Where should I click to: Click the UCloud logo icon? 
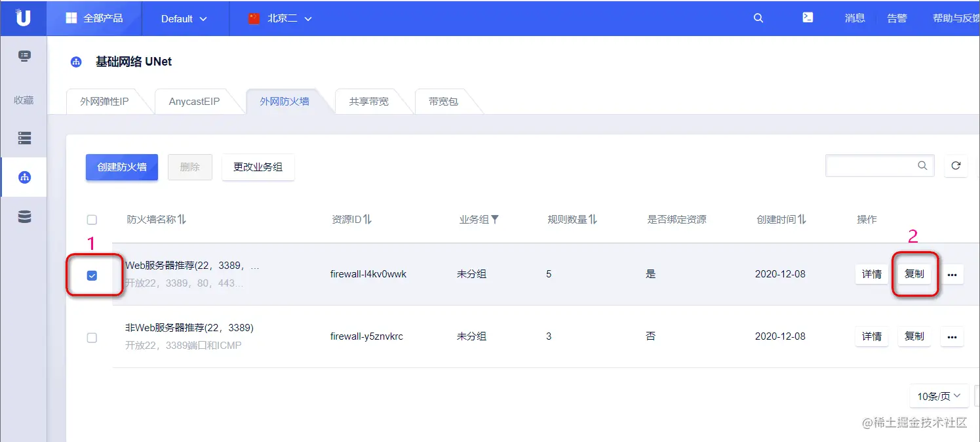pyautogui.click(x=24, y=18)
